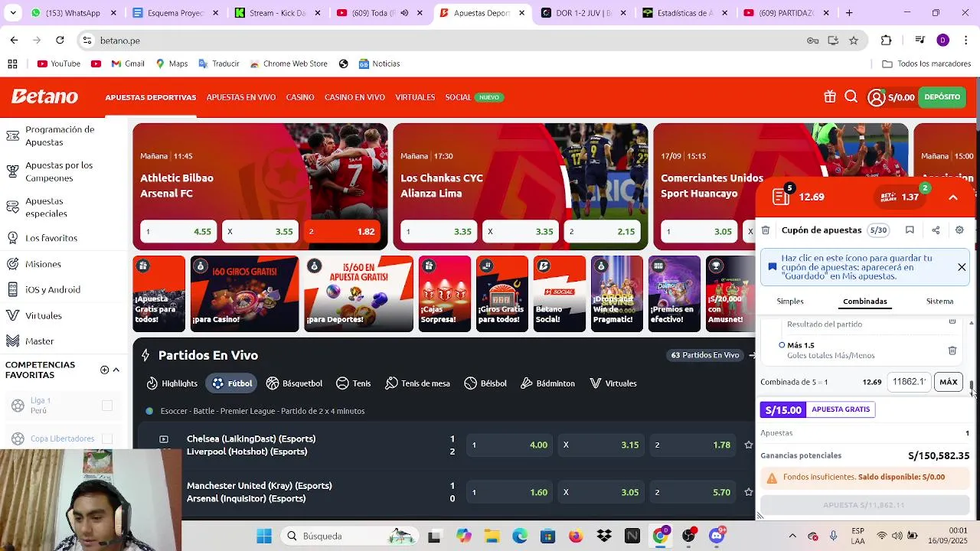Collapse Competencias Favoritas section
The height and width of the screenshot is (551, 980).
pos(116,370)
